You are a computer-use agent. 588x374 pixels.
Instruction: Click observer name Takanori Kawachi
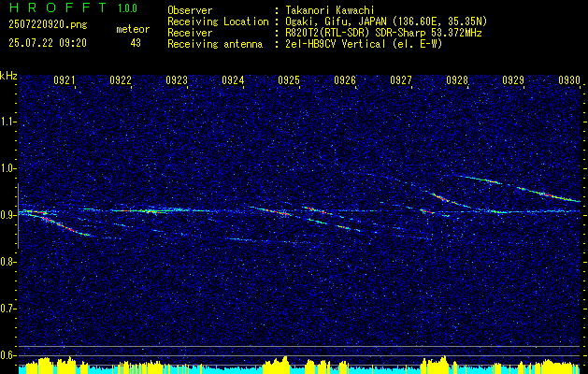328,10
